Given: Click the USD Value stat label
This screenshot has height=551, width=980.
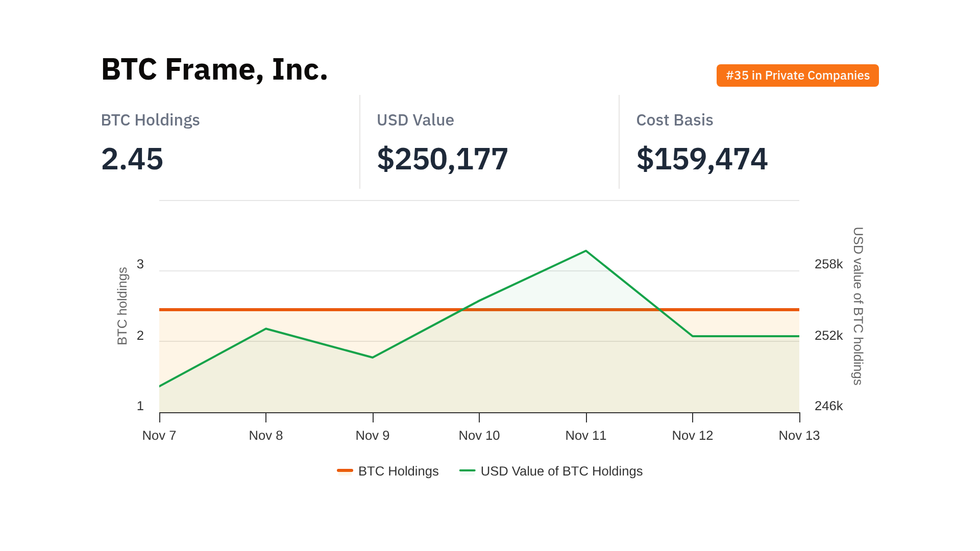Looking at the screenshot, I should [x=415, y=120].
